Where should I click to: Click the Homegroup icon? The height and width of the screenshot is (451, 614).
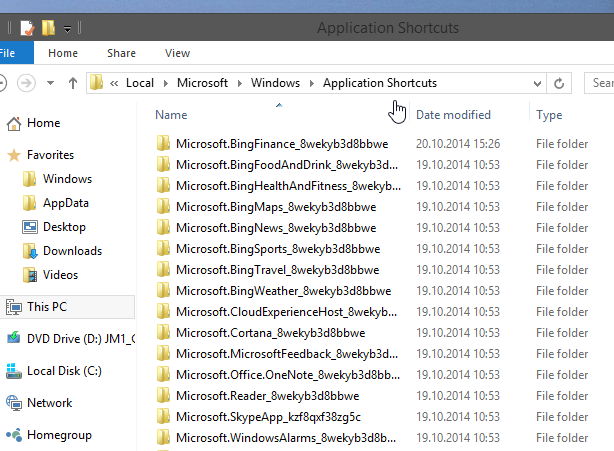click(14, 435)
